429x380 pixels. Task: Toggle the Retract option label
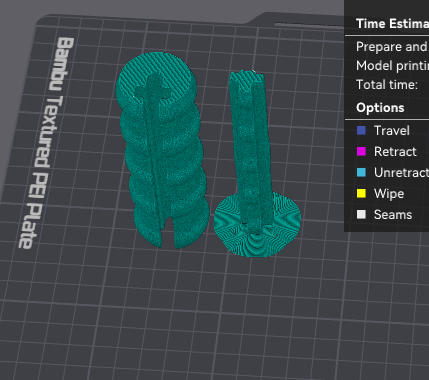(x=395, y=152)
